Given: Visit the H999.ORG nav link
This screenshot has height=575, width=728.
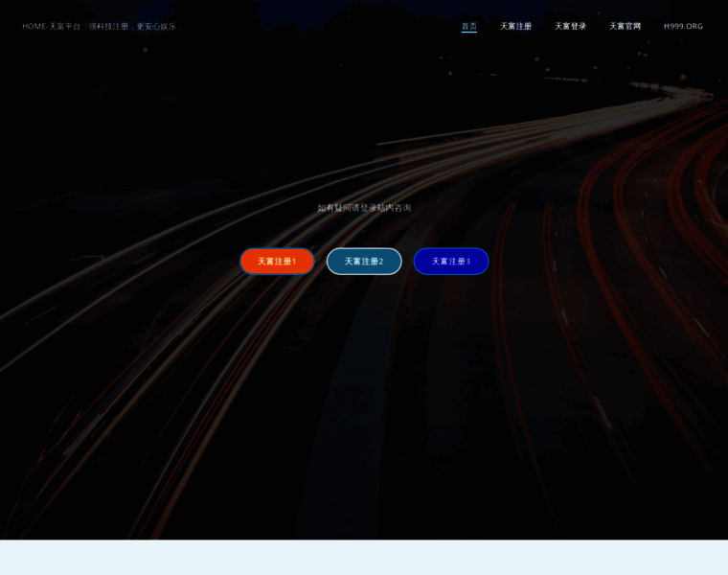Looking at the screenshot, I should (683, 27).
